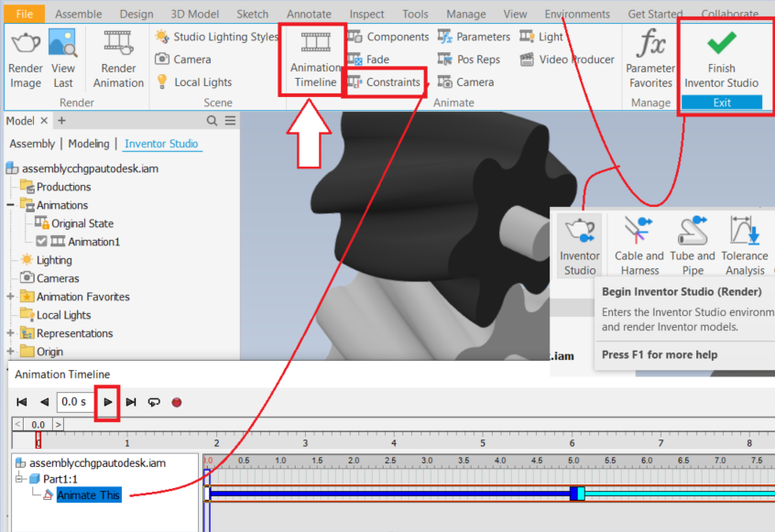Viewport: 775px width, 532px height.
Task: Select the Lighting node
Action: point(46,260)
